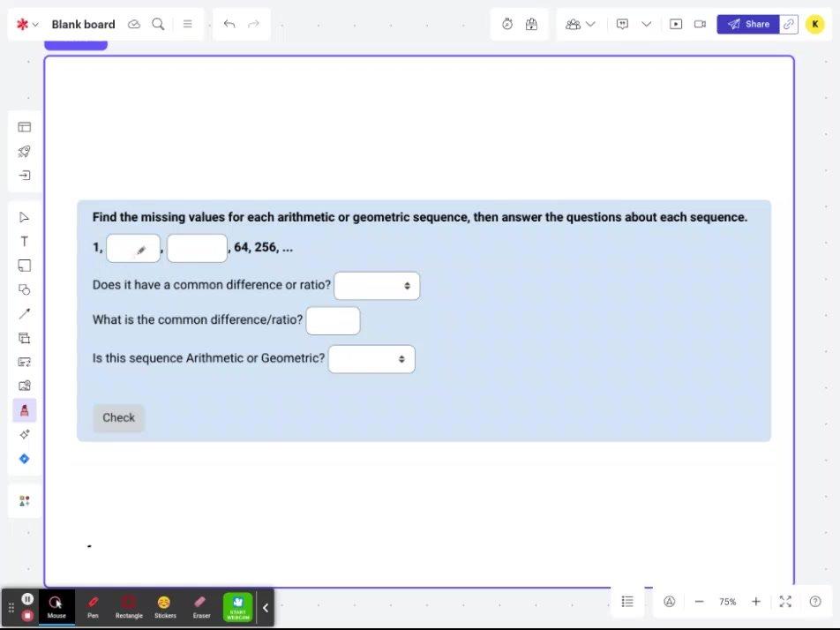
Task: Start the webcam in recorder bar
Action: [x=237, y=607]
